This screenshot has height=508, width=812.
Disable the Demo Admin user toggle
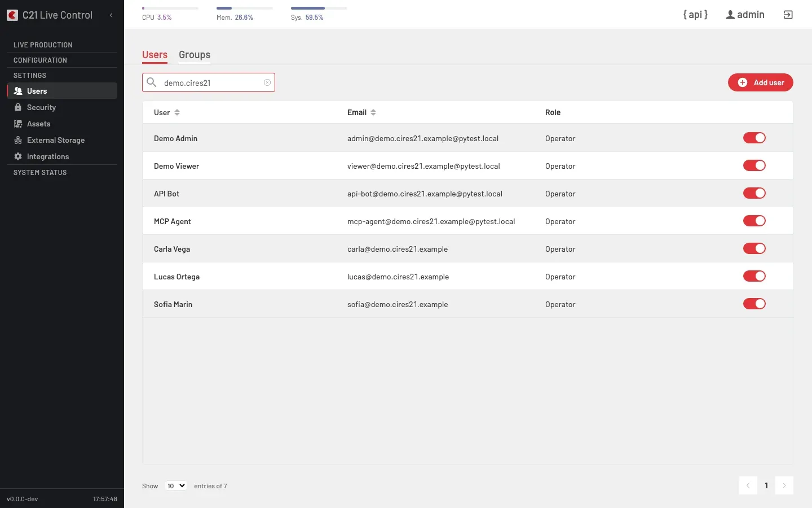click(754, 138)
